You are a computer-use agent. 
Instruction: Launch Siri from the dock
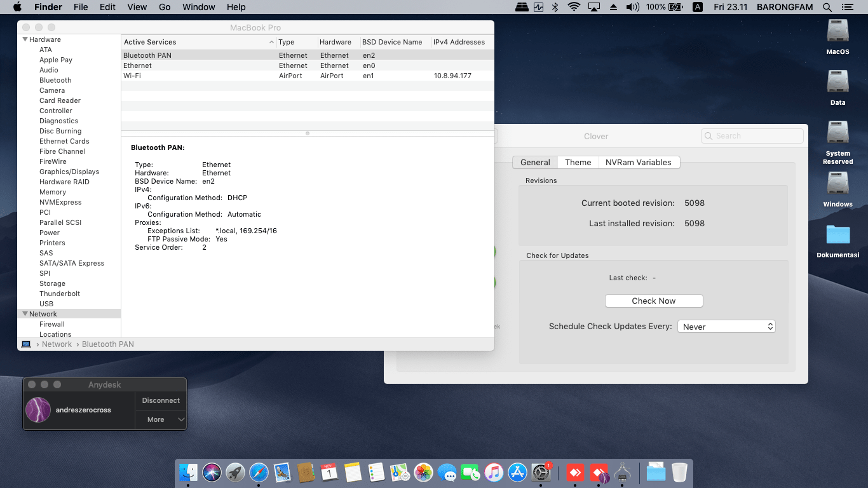(x=212, y=472)
